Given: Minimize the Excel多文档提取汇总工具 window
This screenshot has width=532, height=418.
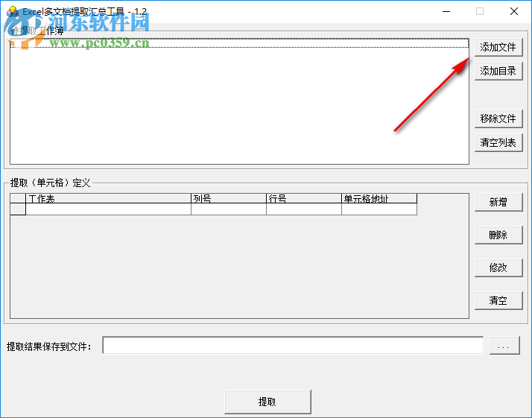Looking at the screenshot, I should click(446, 11).
